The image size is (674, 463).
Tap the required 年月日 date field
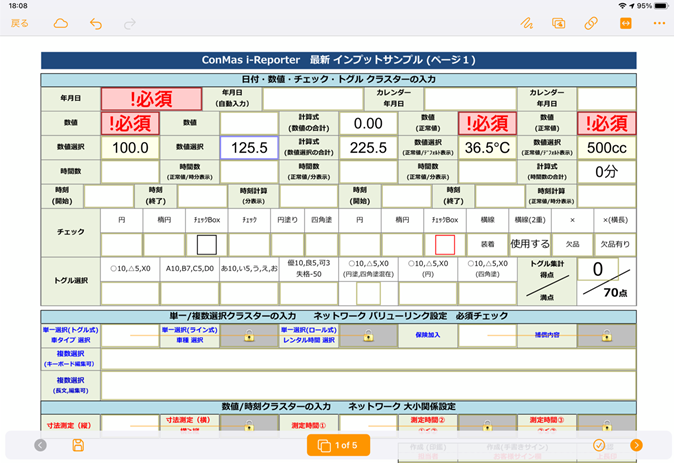[x=152, y=99]
